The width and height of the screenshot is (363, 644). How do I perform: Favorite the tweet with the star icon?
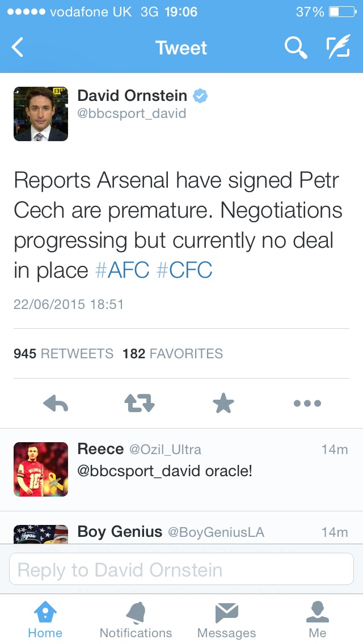tap(223, 403)
